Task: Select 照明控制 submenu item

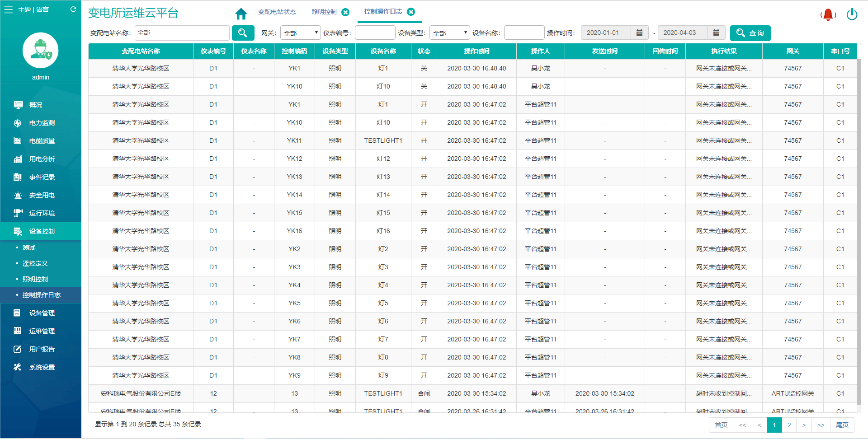Action: coord(41,279)
